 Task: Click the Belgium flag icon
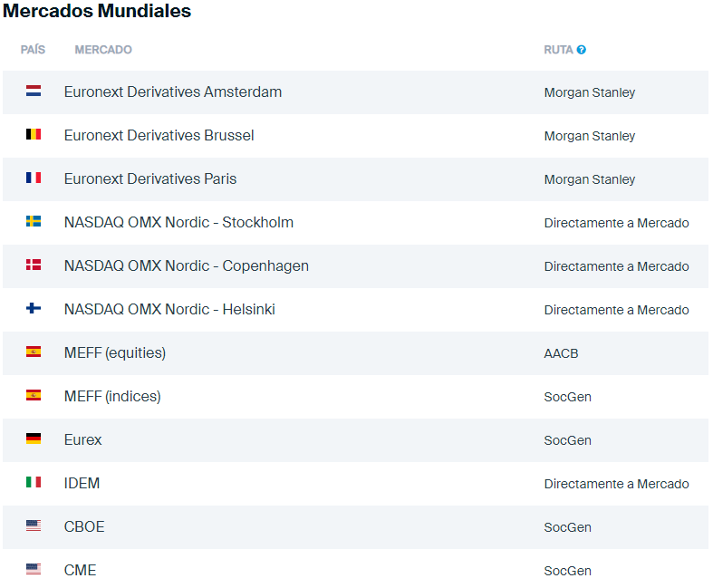click(34, 135)
